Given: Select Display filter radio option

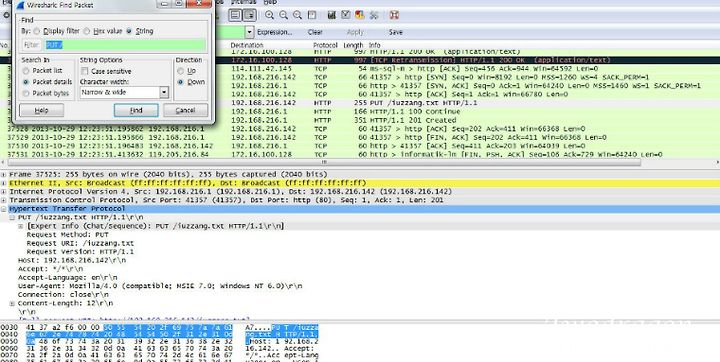Looking at the screenshot, I should [37, 31].
